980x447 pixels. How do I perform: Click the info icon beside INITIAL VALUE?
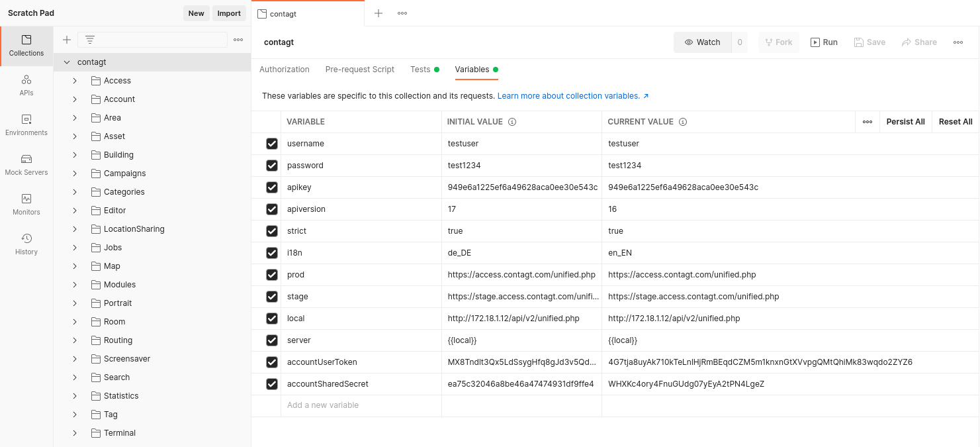[x=512, y=122]
